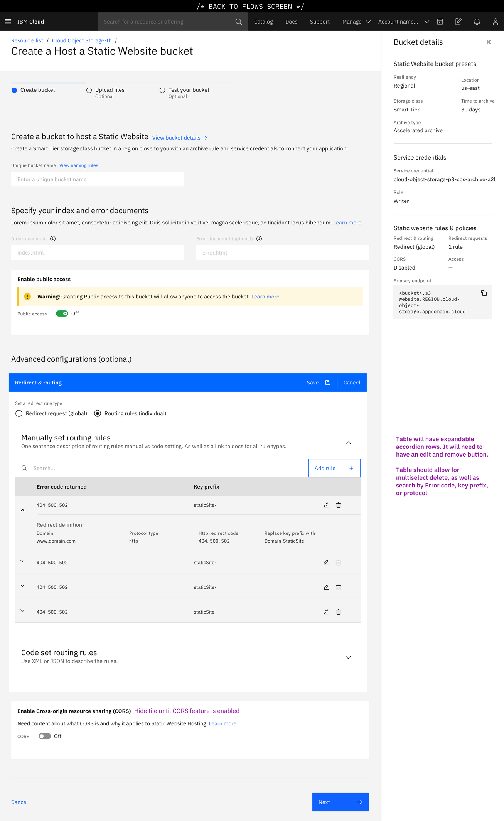This screenshot has height=821, width=504.
Task: Open the hamburger navigation menu
Action: click(x=8, y=22)
